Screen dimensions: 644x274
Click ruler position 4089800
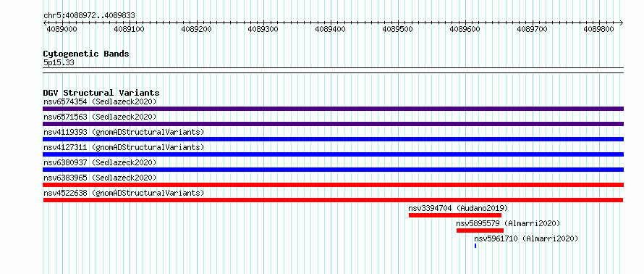(599, 29)
